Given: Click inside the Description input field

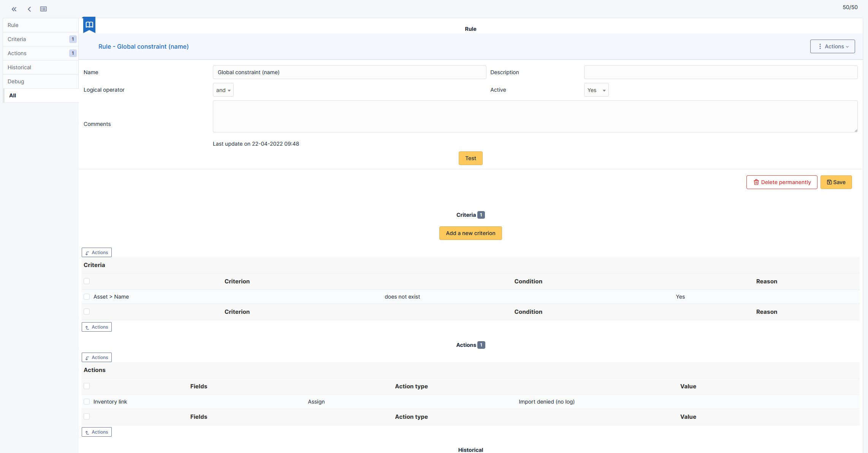Looking at the screenshot, I should (x=720, y=72).
